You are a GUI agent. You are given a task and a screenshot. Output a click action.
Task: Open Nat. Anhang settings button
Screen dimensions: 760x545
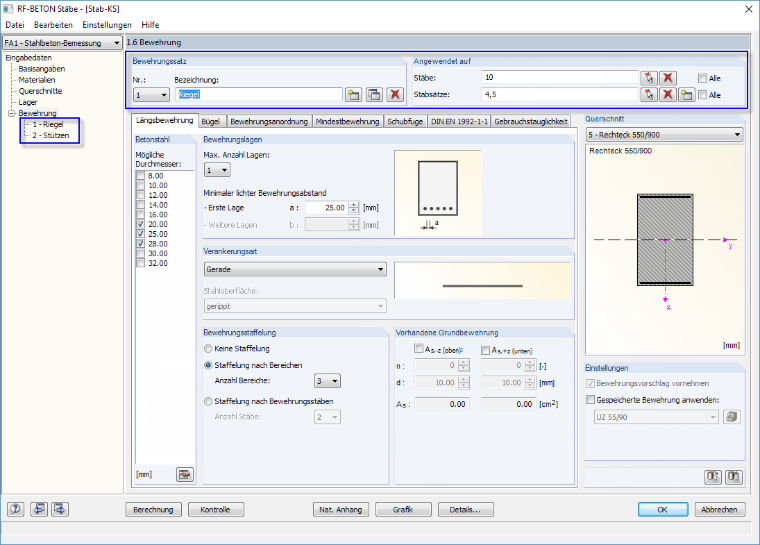(x=341, y=510)
